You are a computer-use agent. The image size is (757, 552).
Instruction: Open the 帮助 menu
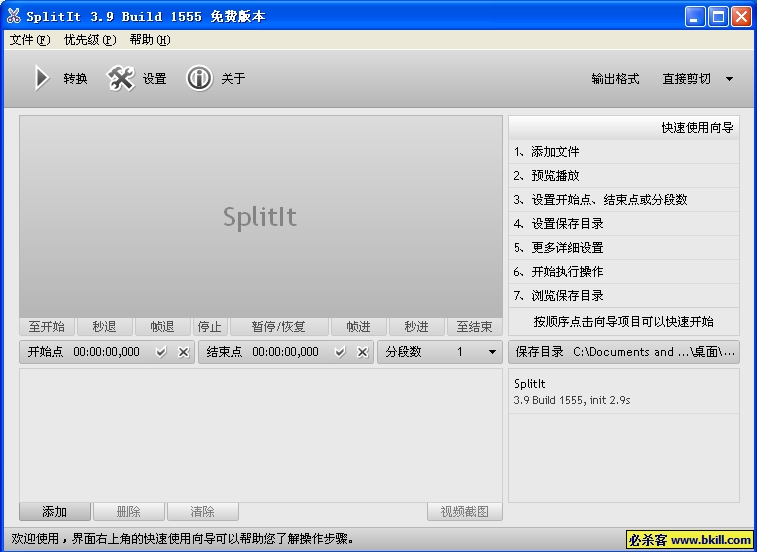pos(150,40)
